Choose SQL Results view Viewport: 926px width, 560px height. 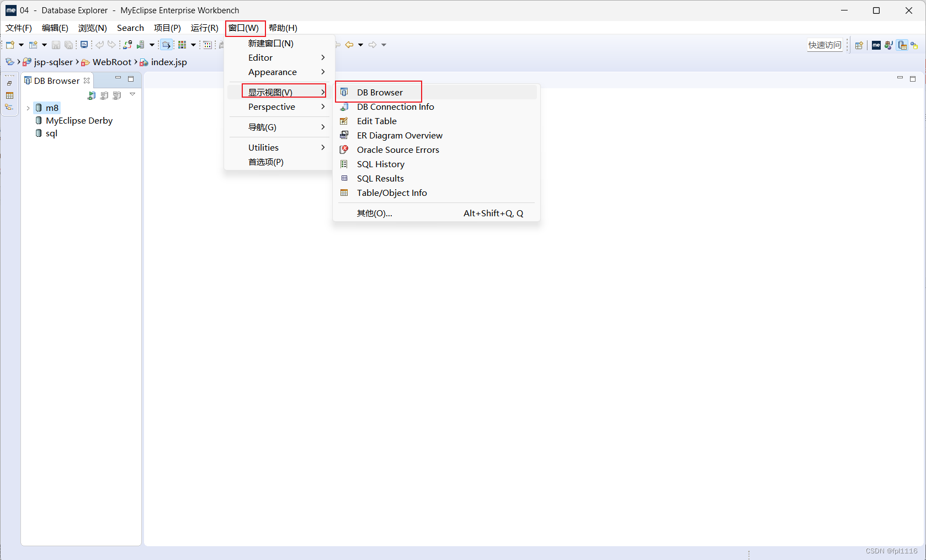pos(437,179)
